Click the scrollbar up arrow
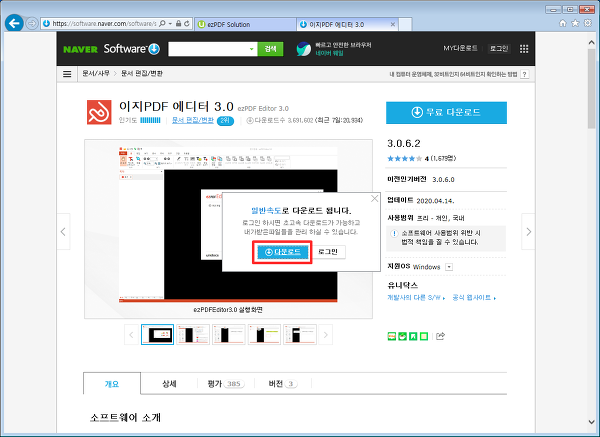This screenshot has height=437, width=600. coord(592,42)
